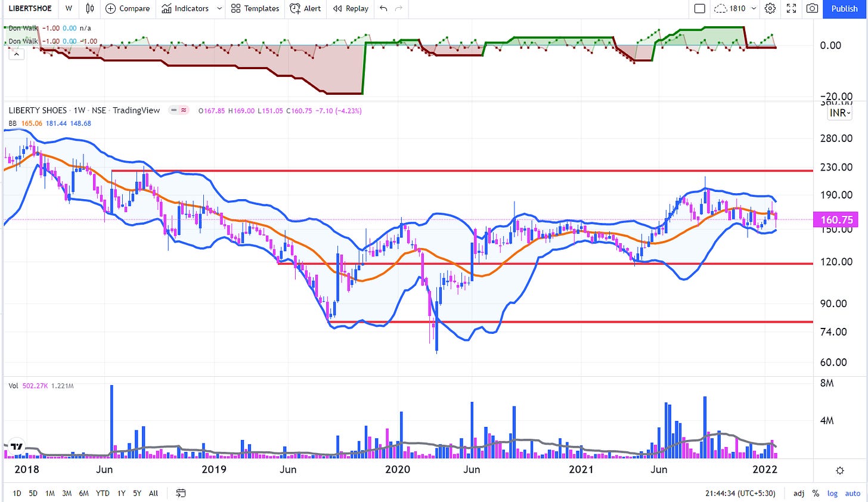This screenshot has width=868, height=502.
Task: Take a chart snapshot with camera icon
Action: click(x=812, y=8)
